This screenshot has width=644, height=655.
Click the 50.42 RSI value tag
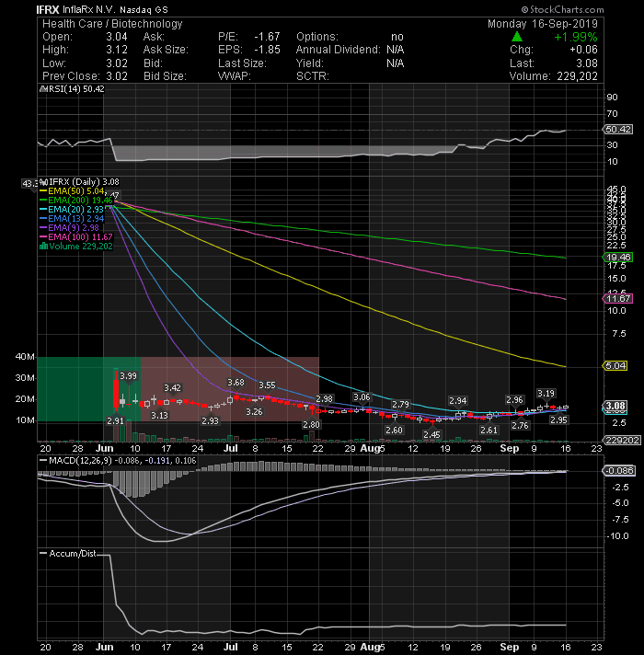(x=618, y=130)
